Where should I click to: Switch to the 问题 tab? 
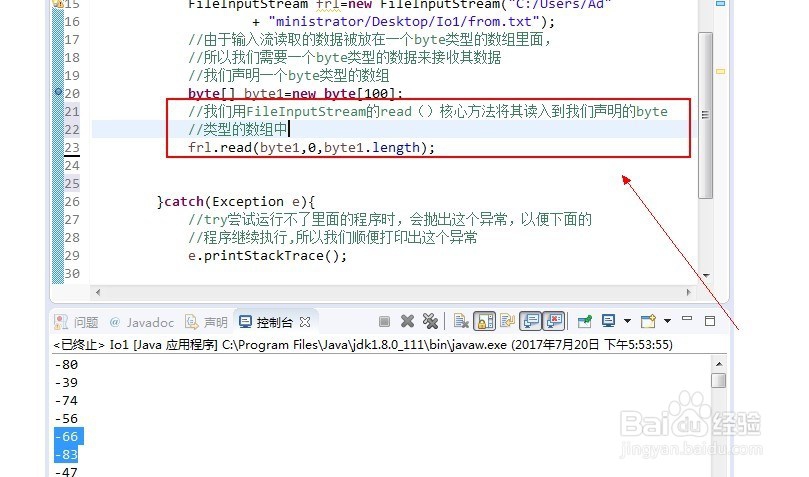pos(77,323)
